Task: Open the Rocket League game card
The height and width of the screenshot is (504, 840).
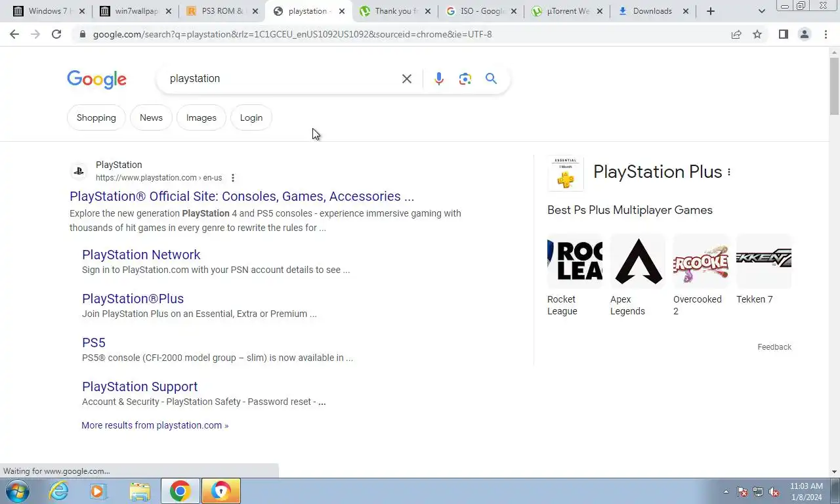Action: click(574, 276)
